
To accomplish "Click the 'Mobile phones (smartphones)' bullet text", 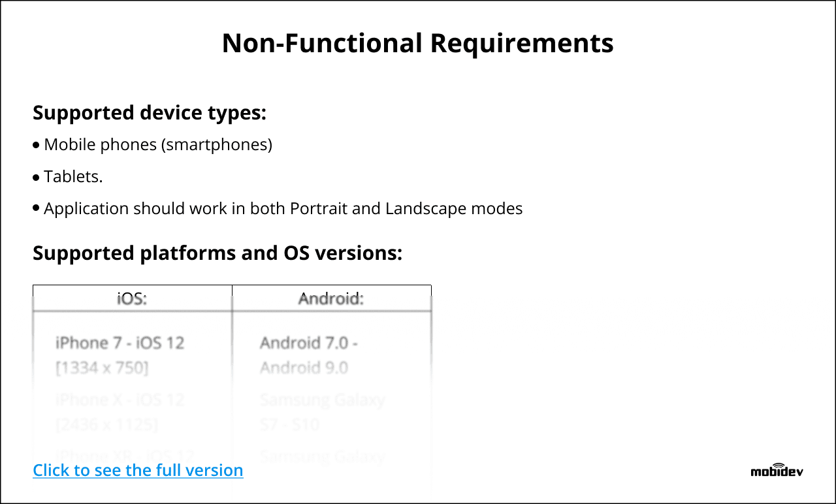I will (x=158, y=144).
